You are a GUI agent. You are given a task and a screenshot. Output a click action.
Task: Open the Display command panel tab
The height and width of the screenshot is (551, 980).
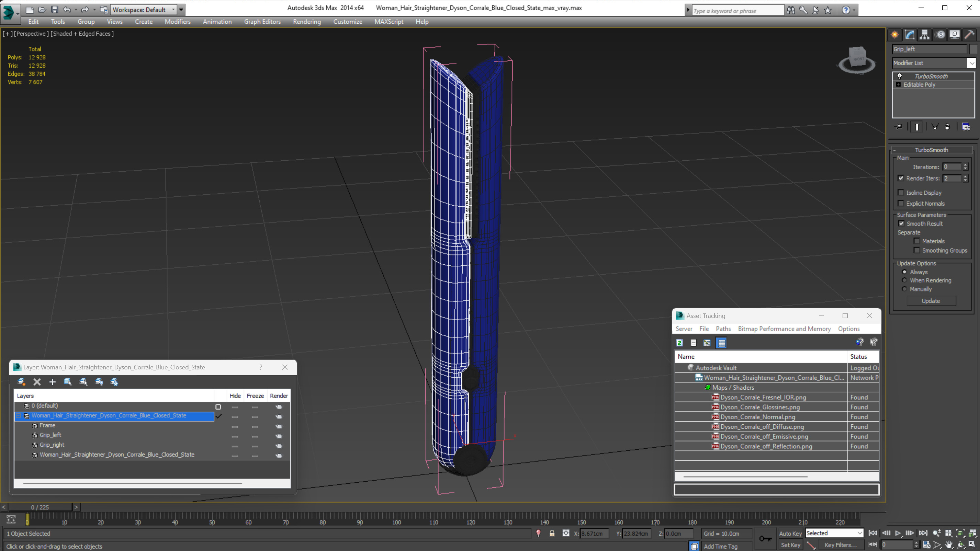pyautogui.click(x=955, y=35)
